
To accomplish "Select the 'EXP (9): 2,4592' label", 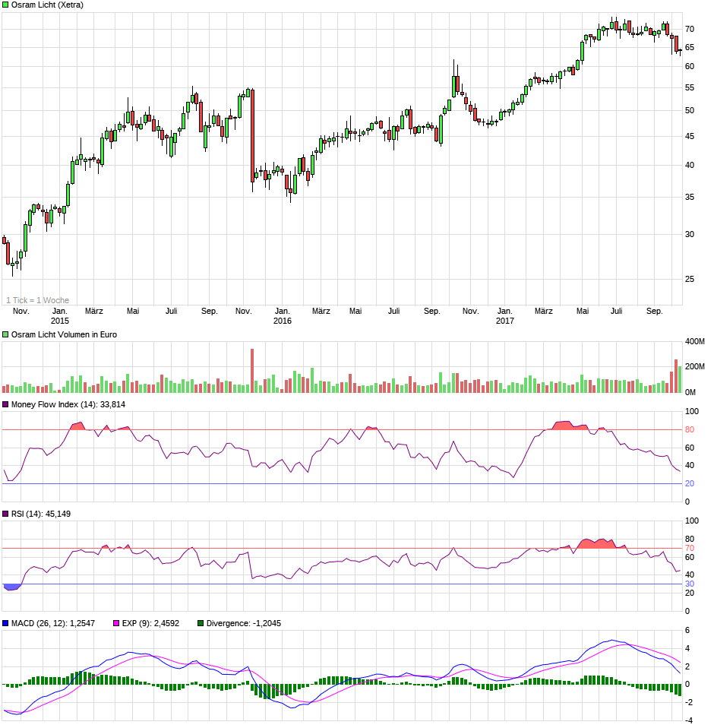I will (150, 624).
